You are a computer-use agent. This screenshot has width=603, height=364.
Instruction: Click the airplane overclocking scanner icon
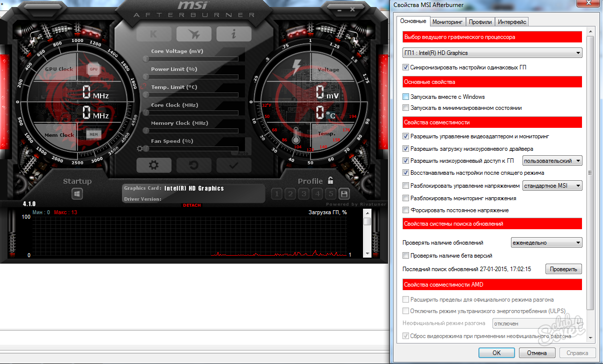click(193, 34)
